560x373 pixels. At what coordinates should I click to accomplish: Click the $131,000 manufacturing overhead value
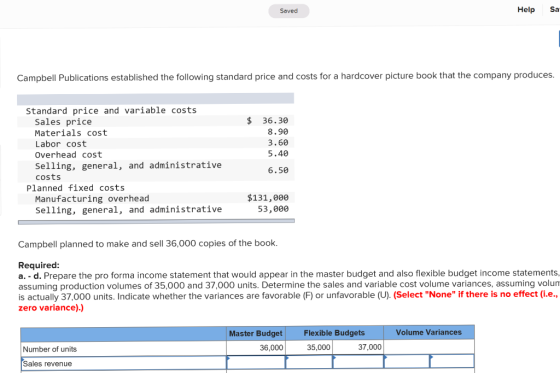(268, 198)
